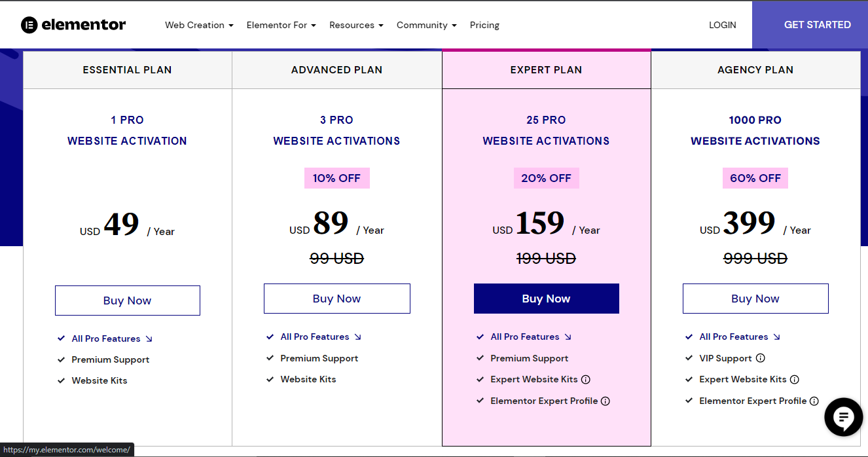Click VIP Support text in Agency plan
This screenshot has height=457, width=868.
click(x=725, y=358)
